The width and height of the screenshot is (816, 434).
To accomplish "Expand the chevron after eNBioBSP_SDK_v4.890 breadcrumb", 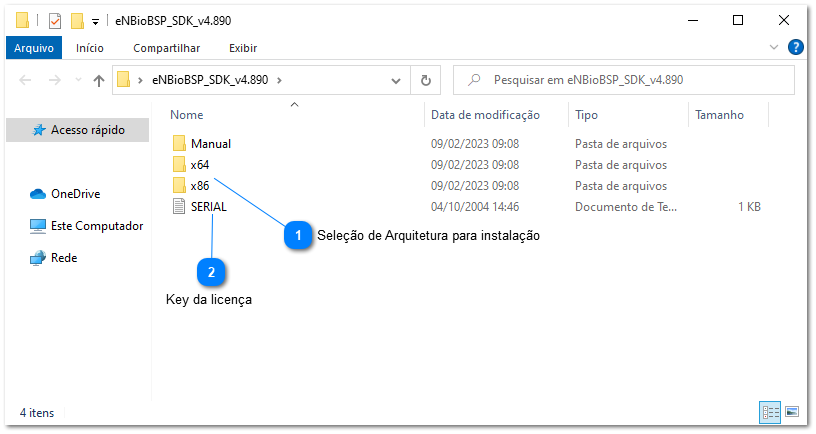I will click(279, 80).
